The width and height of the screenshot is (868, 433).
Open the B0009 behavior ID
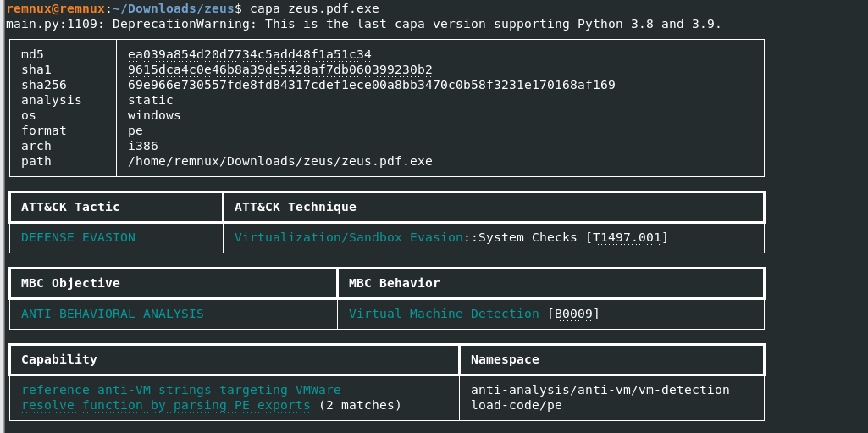tap(573, 314)
